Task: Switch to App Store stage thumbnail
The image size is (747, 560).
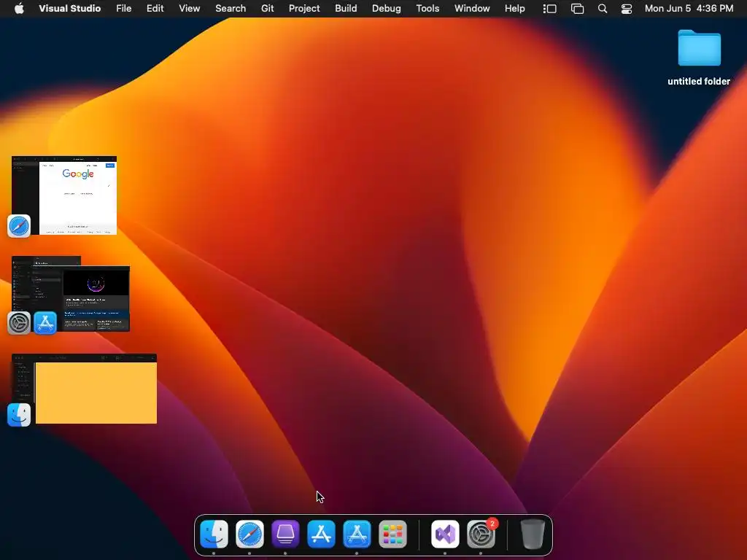Action: (x=96, y=298)
